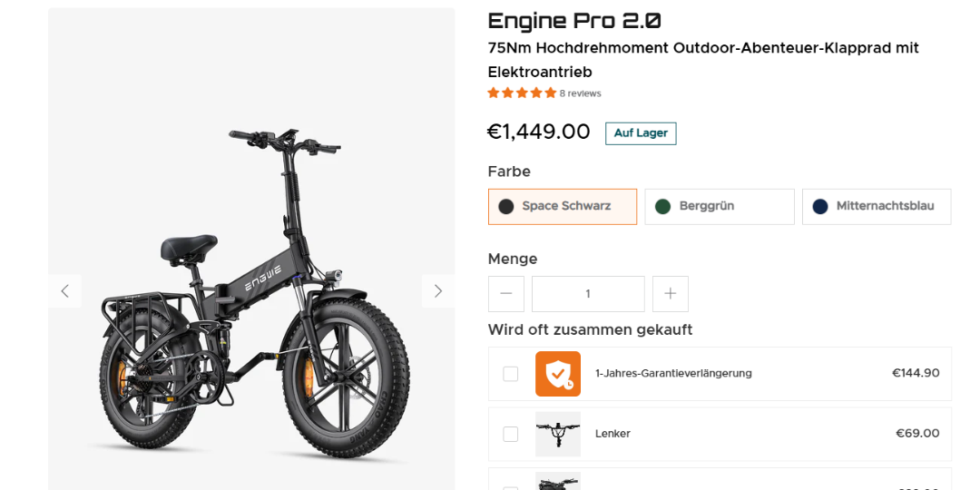Show the next product image
Screen dimensions: 980x490
pos(438,291)
